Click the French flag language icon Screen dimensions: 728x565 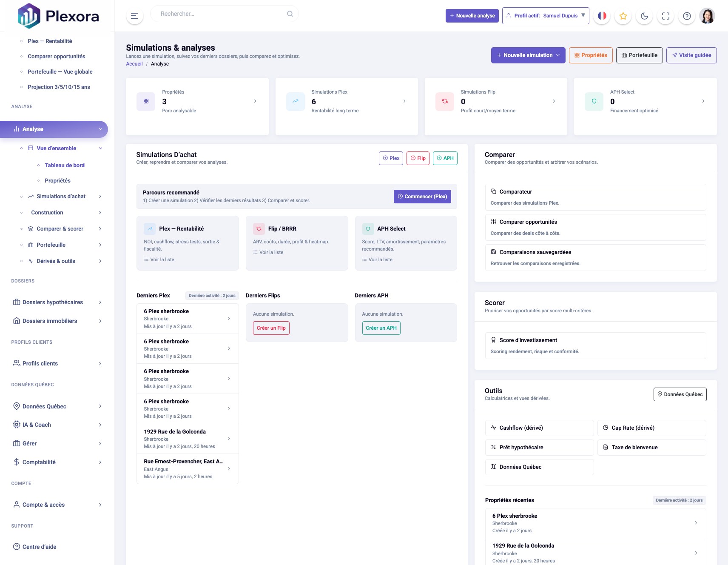pyautogui.click(x=602, y=16)
